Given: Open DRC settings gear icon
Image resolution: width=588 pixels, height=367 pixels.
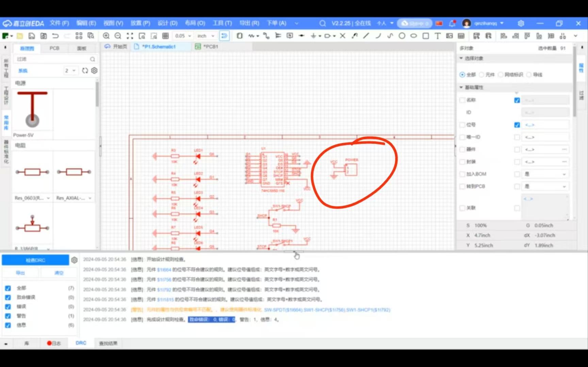Looking at the screenshot, I should 74,260.
